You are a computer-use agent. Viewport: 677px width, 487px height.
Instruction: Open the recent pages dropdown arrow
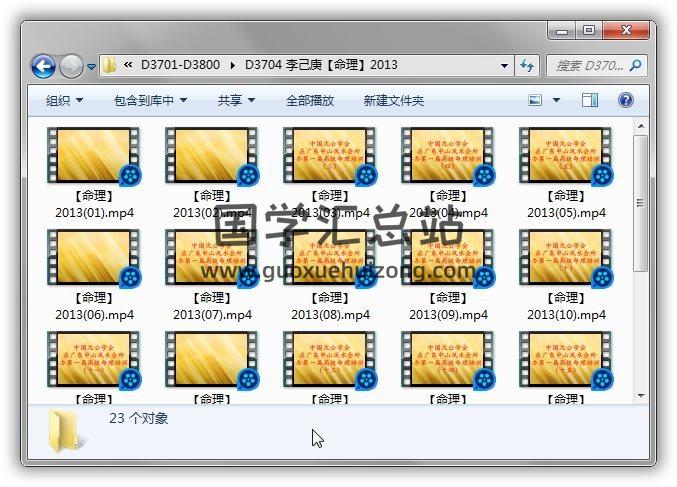point(92,67)
